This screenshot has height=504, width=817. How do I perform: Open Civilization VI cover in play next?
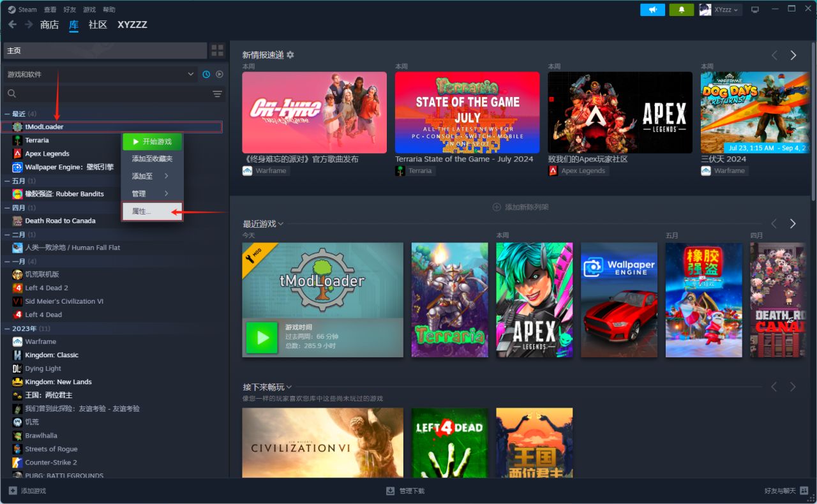point(323,443)
